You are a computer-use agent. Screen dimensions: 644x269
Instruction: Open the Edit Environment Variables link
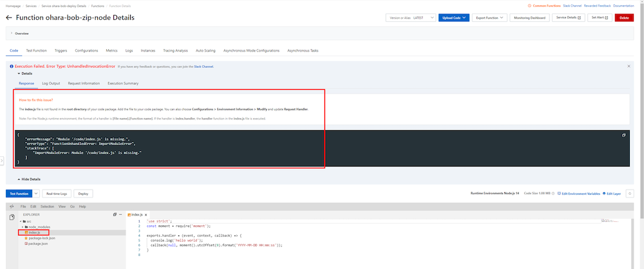click(579, 194)
